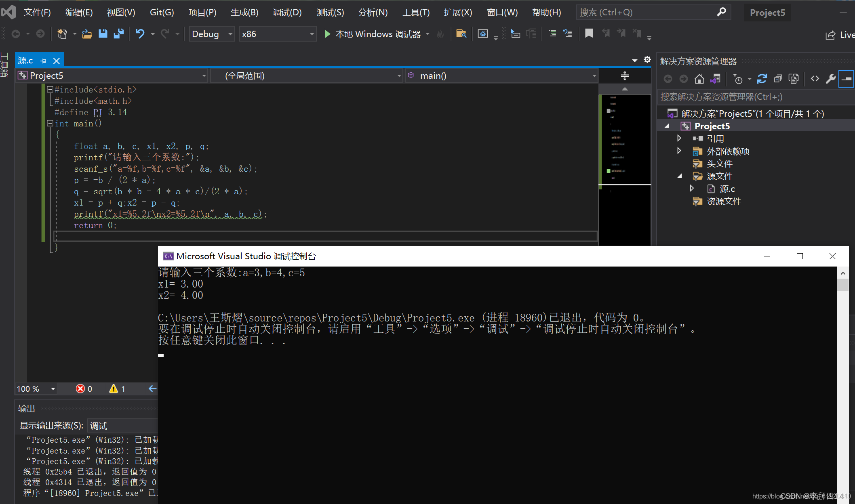Open the 文件(F) menu
Viewport: 855px width, 504px height.
click(x=37, y=12)
